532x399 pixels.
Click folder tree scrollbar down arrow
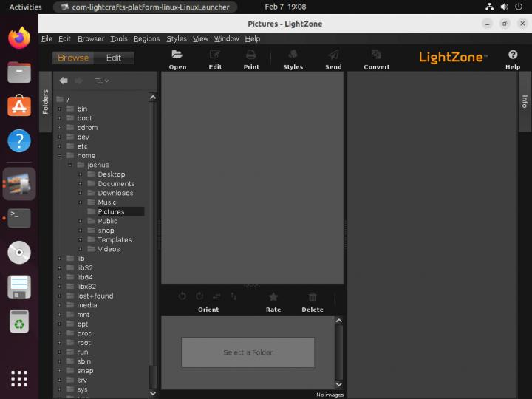point(153,393)
